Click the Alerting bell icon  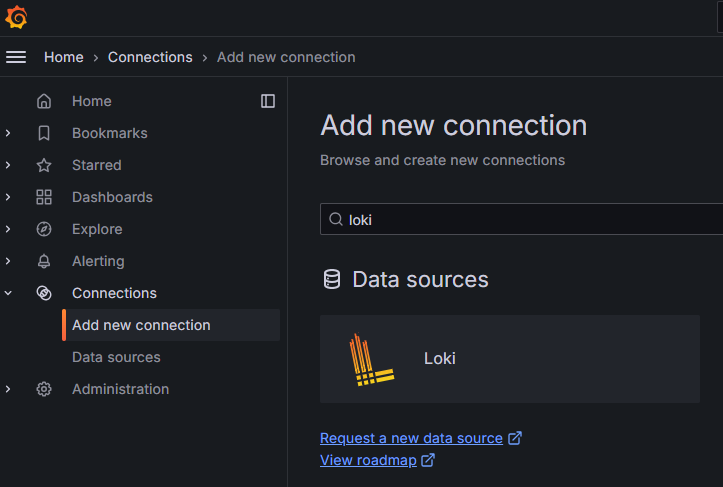44,261
